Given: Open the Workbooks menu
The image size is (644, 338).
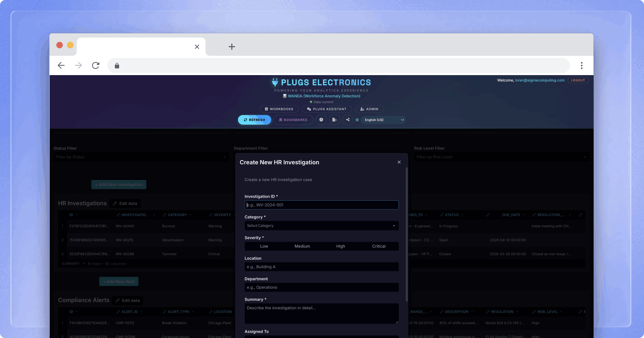Looking at the screenshot, I should (x=279, y=109).
